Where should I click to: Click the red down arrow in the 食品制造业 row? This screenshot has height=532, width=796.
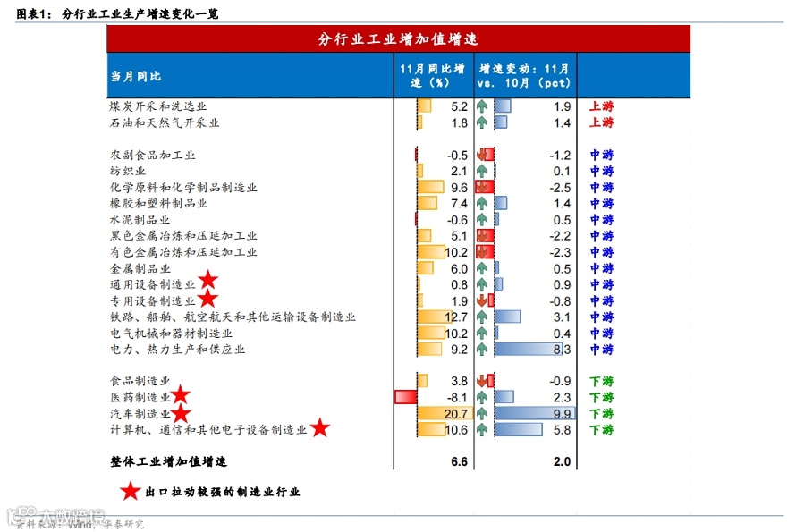(482, 381)
